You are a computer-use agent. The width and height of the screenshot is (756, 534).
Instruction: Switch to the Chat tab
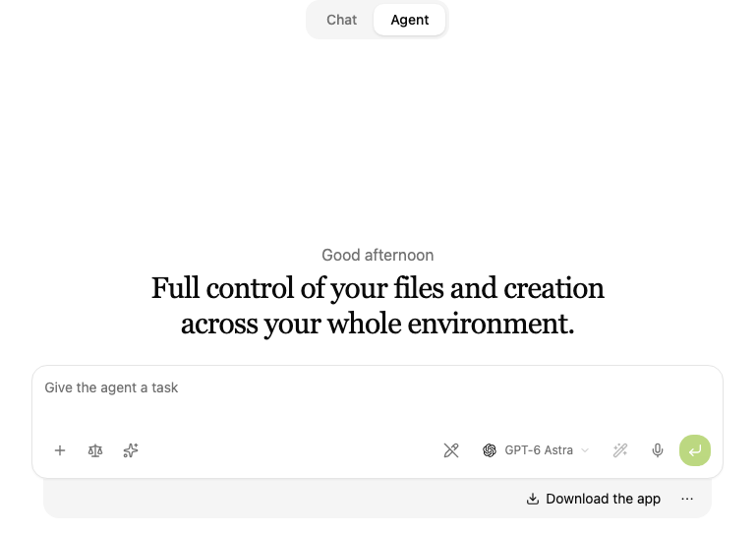tap(341, 20)
